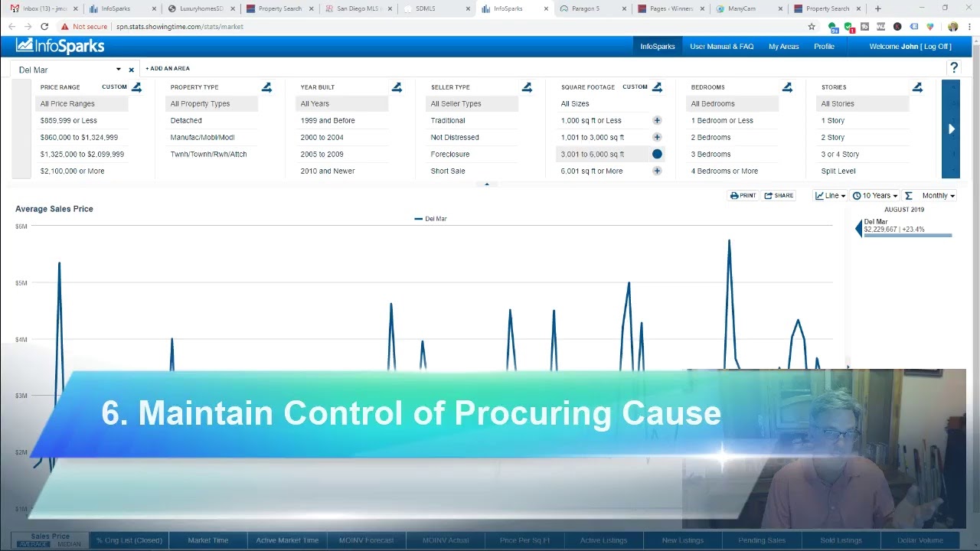This screenshot has height=551, width=980.
Task: Select Foreclosure seller type
Action: (450, 154)
